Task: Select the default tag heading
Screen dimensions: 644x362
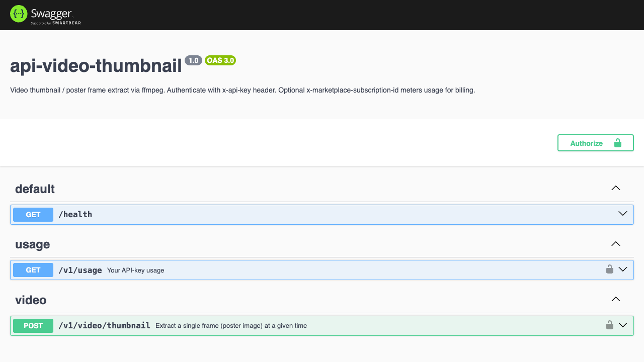Action: click(x=35, y=189)
